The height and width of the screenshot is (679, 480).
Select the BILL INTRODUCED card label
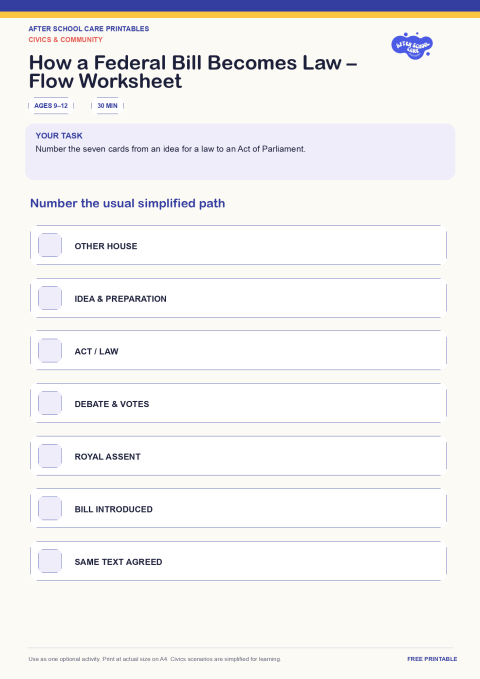(x=114, y=509)
